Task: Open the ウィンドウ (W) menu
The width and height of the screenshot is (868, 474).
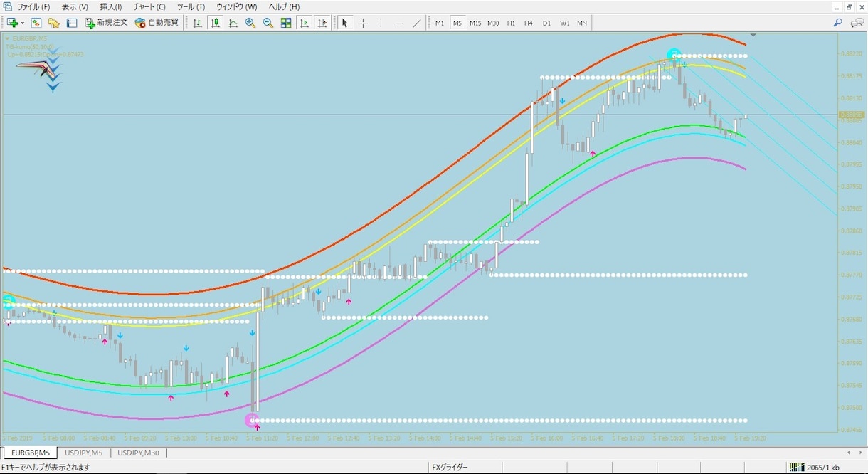Action: (237, 6)
